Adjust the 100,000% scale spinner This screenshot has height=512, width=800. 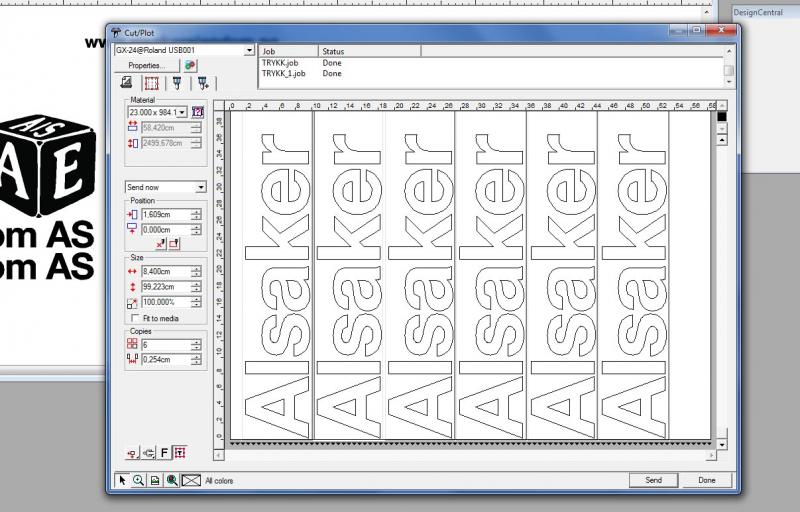196,302
